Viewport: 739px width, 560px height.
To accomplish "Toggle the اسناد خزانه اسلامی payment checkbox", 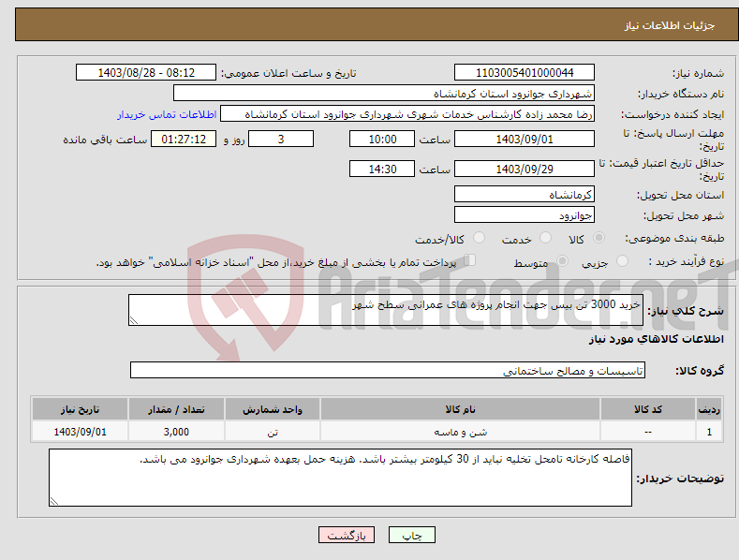I will (470, 259).
